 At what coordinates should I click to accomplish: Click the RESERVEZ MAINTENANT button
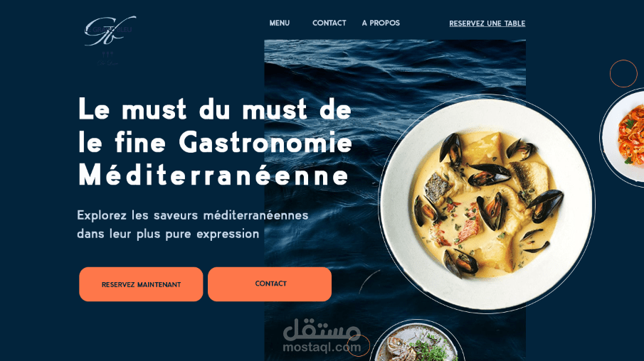(141, 284)
